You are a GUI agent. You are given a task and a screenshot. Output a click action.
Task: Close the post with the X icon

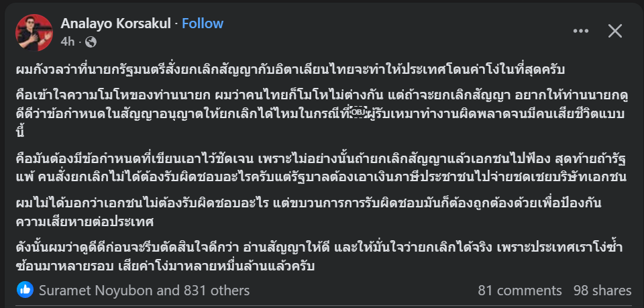[x=615, y=31]
